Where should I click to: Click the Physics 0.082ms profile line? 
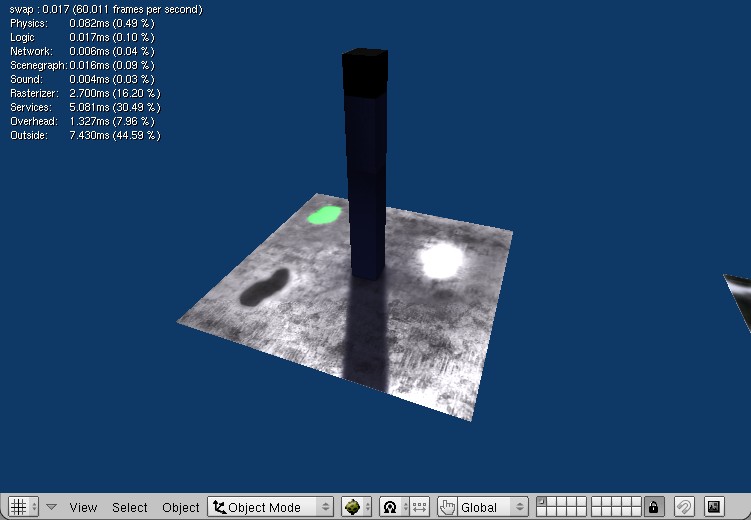tap(82, 23)
